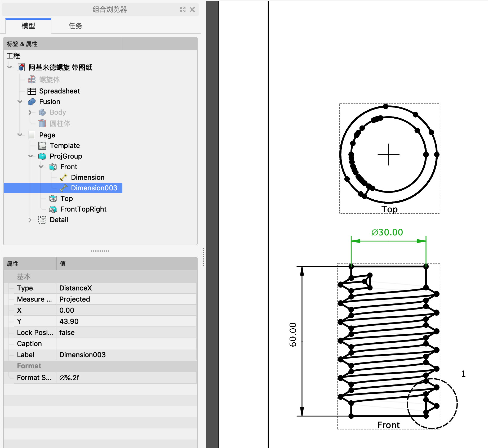Click the Detail view icon

tap(42, 220)
